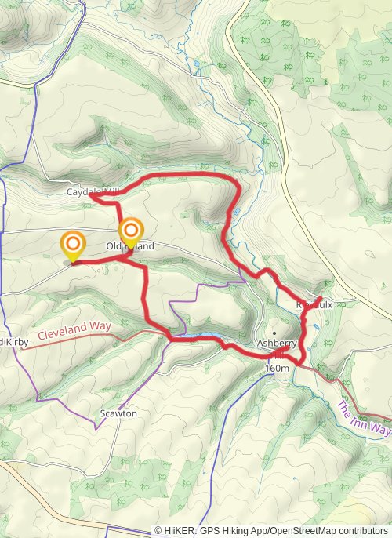Viewport: 392px width, 538px height.
Task: Click the Rievaulx place label
Action: 314,304
